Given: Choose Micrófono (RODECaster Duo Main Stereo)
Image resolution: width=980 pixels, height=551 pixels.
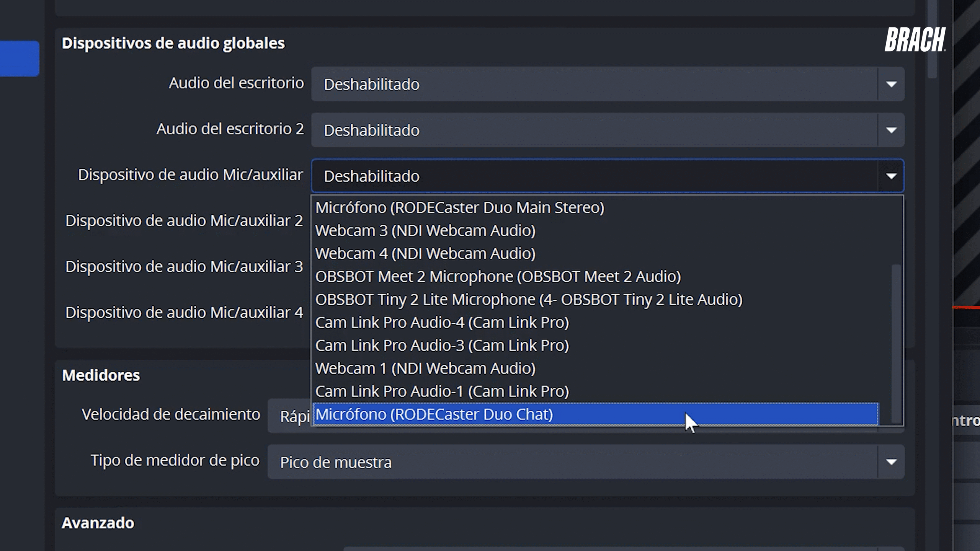Looking at the screenshot, I should 459,208.
